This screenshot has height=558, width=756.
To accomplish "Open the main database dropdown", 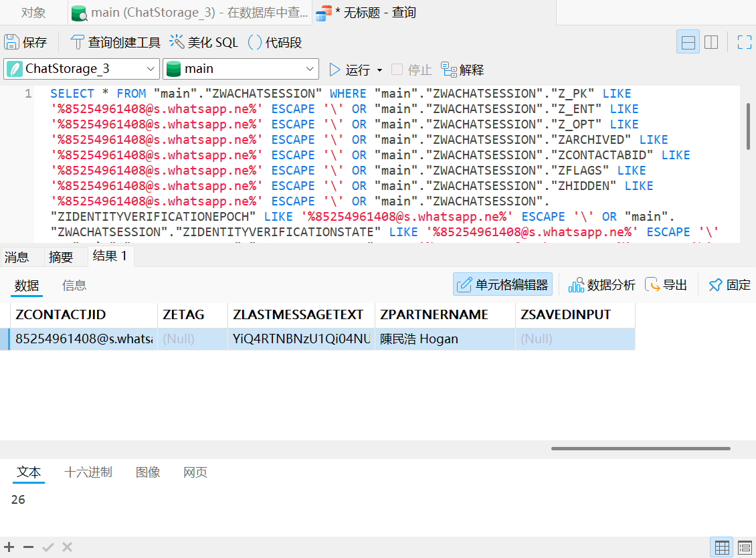I will tap(241, 69).
